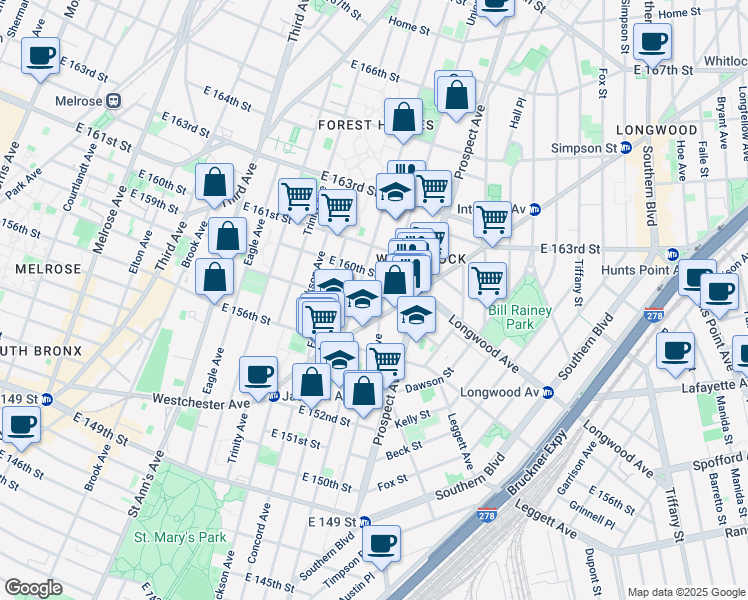The height and width of the screenshot is (600, 748).
Task: Click the Simpson St MTA subway icon
Action: (x=626, y=148)
